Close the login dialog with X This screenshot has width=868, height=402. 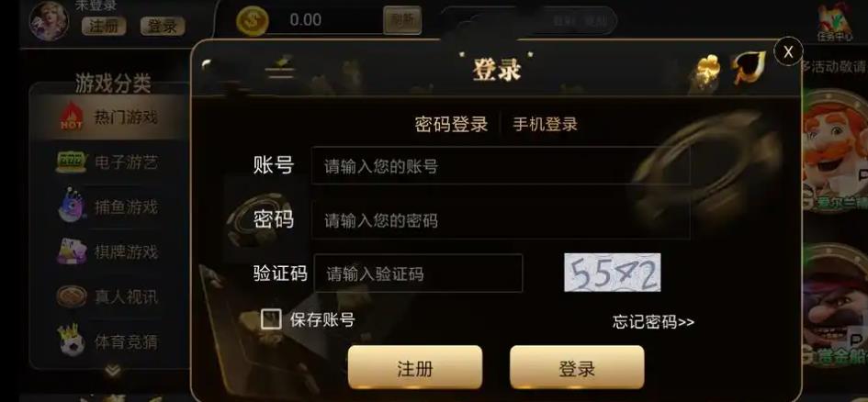788,51
